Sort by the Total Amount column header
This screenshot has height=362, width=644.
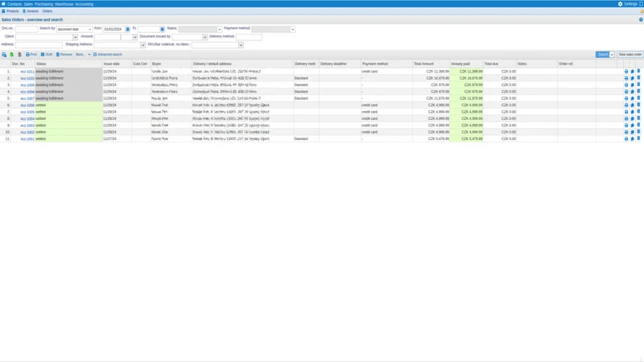(x=431, y=64)
